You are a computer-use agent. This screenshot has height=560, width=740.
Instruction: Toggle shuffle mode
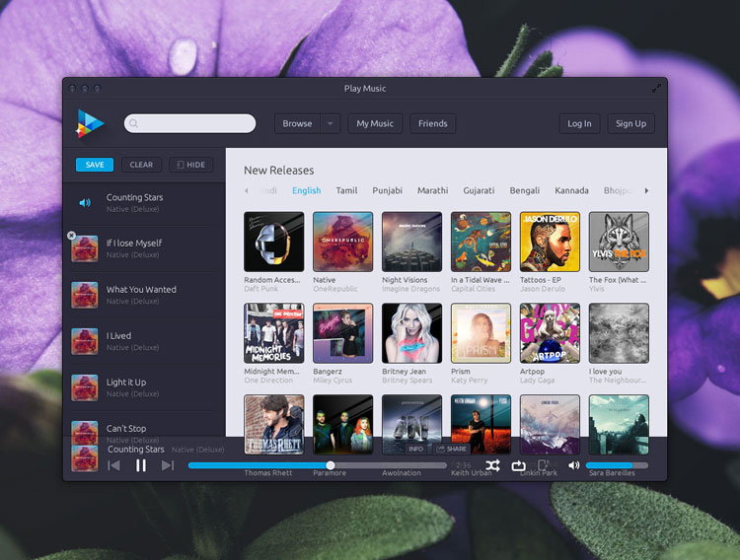click(x=492, y=465)
